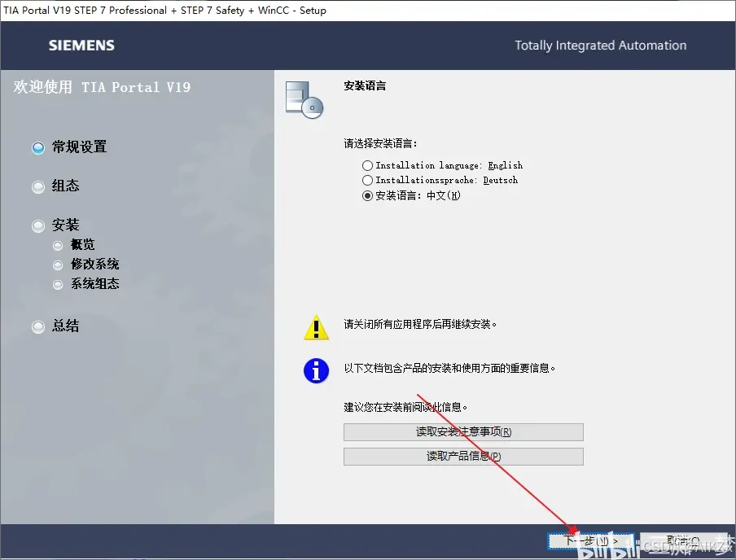Click the 读取安装注意事项 button

(x=463, y=432)
